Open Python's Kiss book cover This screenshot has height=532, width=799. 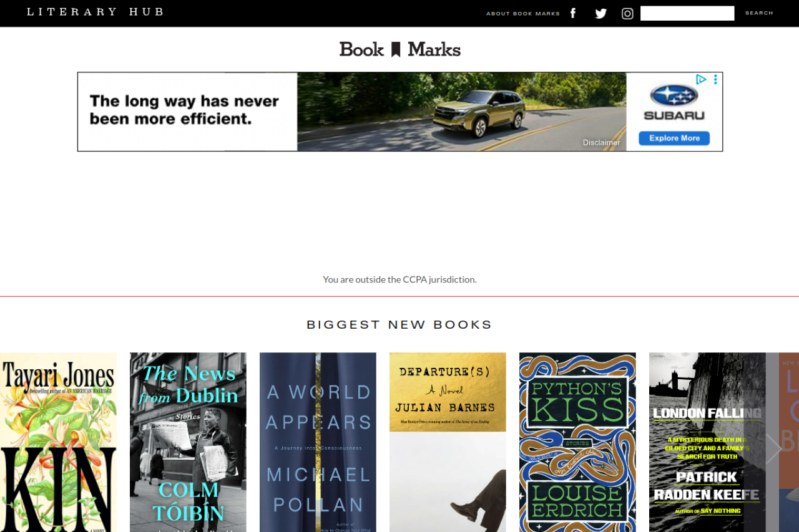(577, 442)
